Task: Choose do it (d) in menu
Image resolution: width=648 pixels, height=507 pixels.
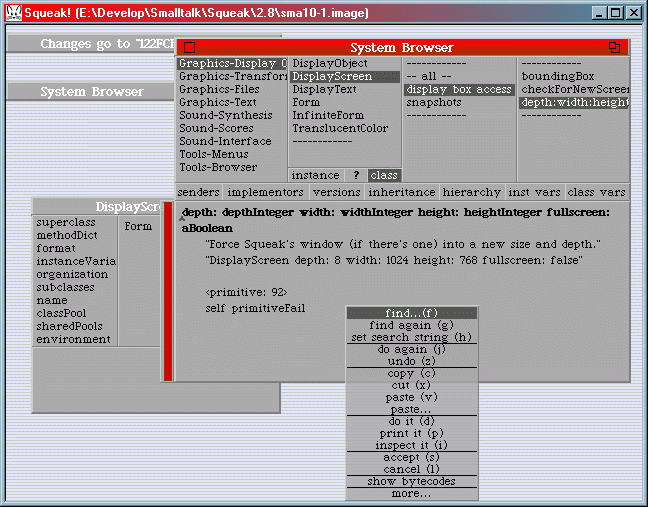Action: (x=412, y=421)
